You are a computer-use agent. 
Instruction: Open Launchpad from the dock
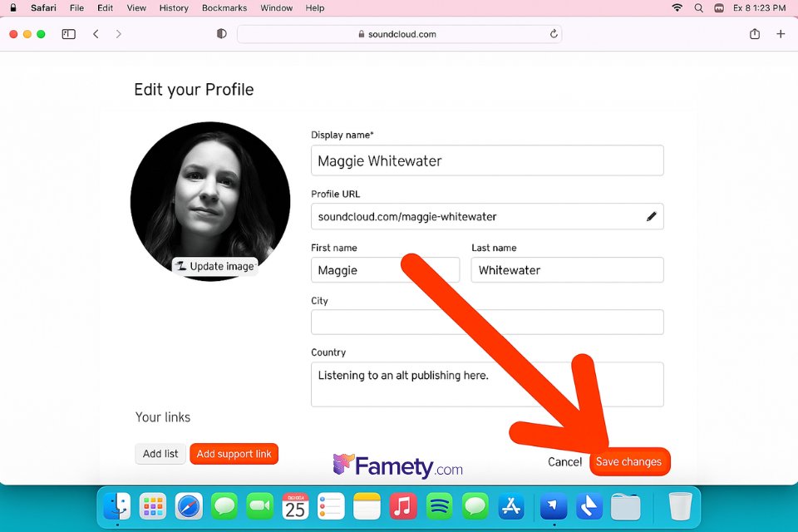click(x=153, y=506)
